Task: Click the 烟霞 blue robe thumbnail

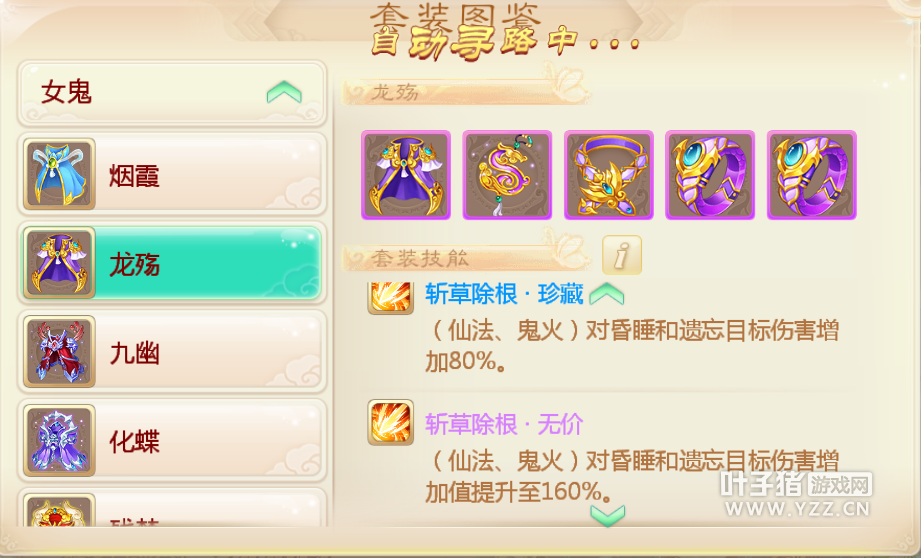Action: [x=59, y=174]
